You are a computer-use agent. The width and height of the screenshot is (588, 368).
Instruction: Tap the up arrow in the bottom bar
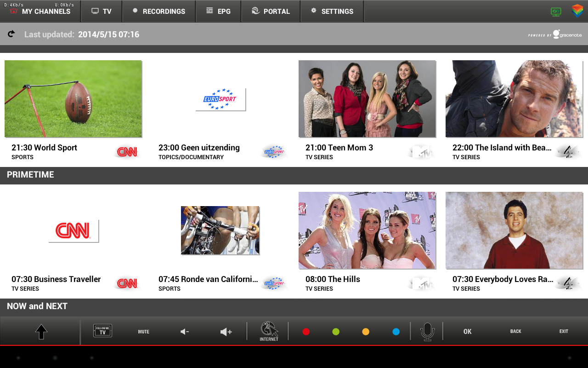(41, 332)
